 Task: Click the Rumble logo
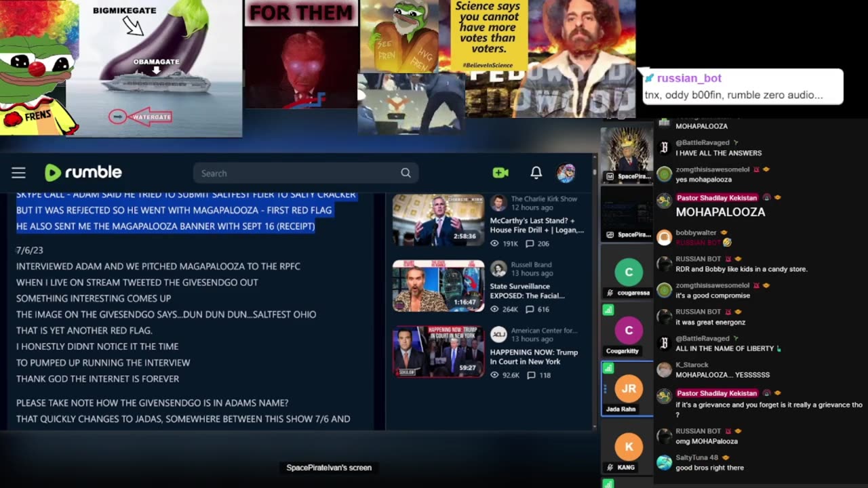pos(83,173)
